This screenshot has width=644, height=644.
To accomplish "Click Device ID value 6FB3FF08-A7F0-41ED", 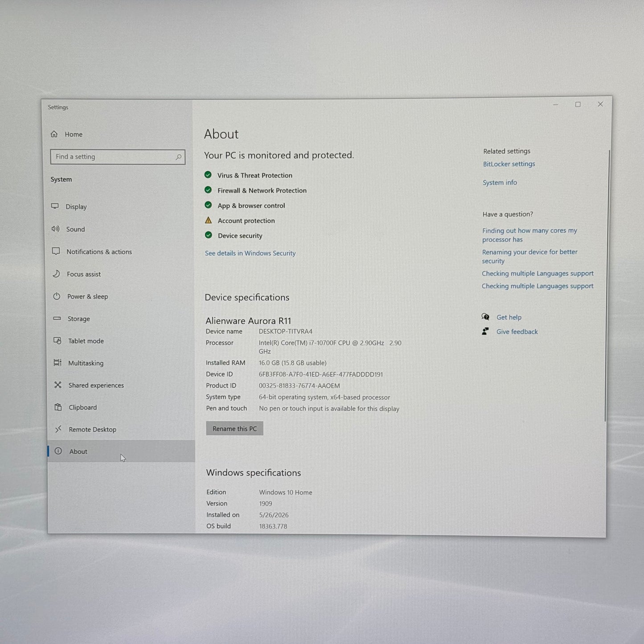I will pyautogui.click(x=321, y=374).
